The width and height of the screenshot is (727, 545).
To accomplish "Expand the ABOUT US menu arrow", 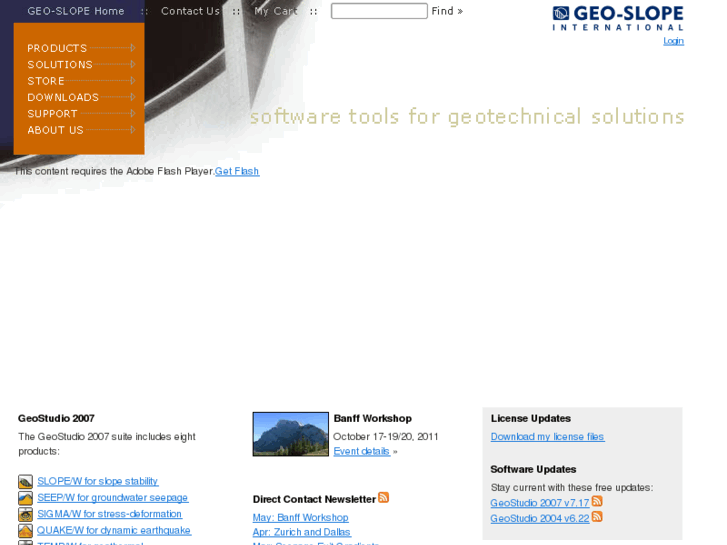I will click(x=133, y=130).
